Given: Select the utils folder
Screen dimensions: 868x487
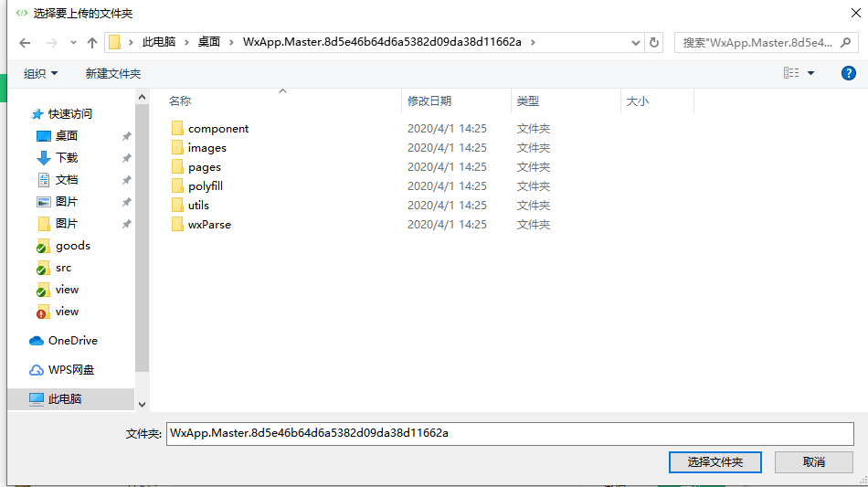Looking at the screenshot, I should [198, 206].
